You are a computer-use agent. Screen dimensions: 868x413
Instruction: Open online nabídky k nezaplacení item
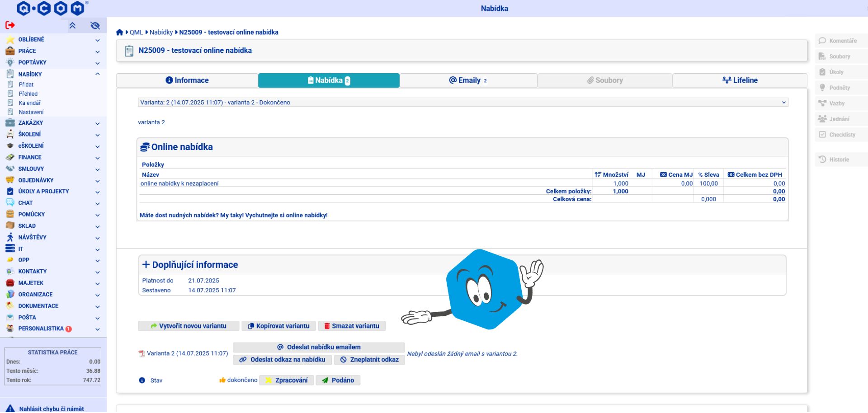[x=179, y=183]
